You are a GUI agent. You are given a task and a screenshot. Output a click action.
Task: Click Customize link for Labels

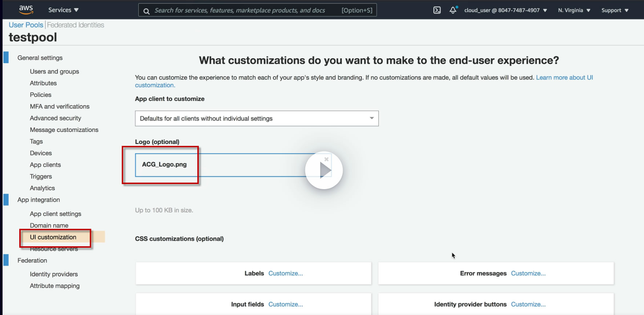pyautogui.click(x=285, y=274)
